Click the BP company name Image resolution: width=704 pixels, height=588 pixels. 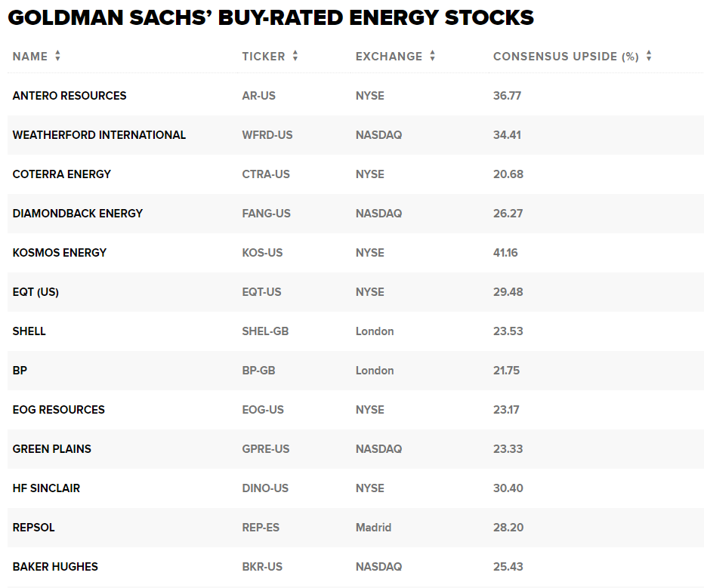pos(20,371)
